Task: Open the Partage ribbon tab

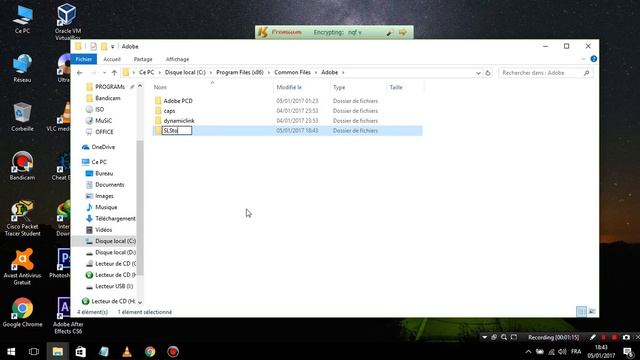Action: [143, 59]
